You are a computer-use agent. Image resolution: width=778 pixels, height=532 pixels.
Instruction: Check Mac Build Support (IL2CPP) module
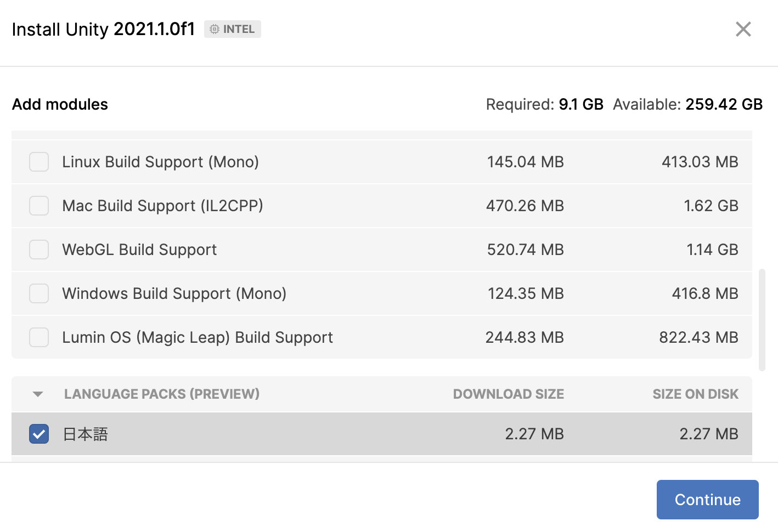(39, 206)
